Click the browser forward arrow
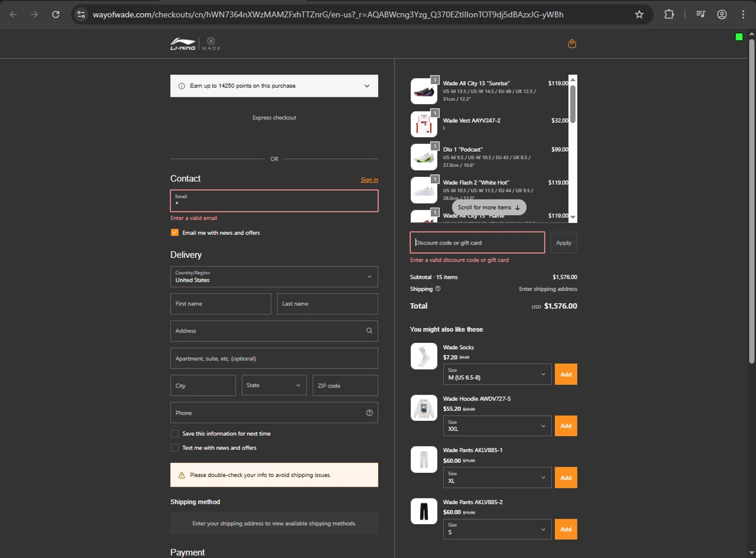Screen dimensions: 756x558 coord(34,15)
